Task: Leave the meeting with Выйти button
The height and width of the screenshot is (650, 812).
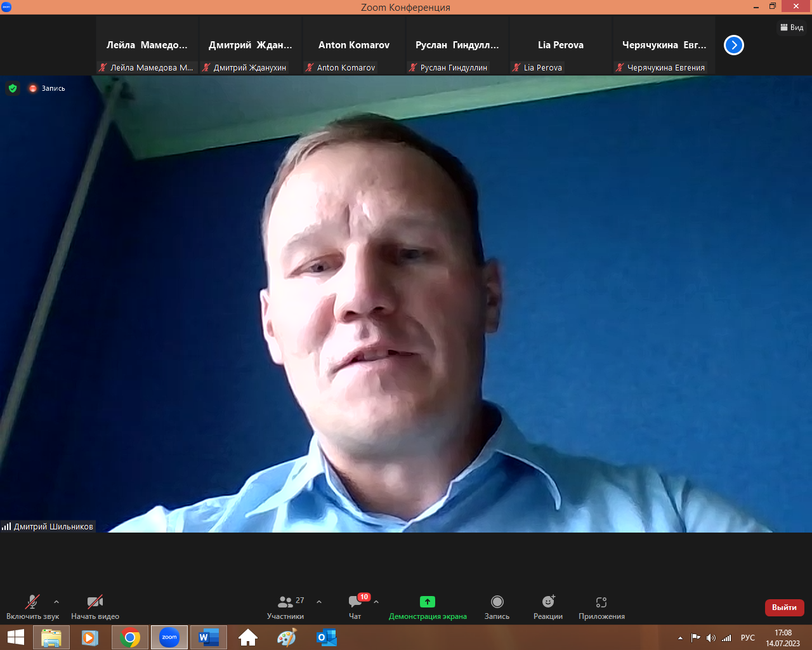Action: point(784,607)
